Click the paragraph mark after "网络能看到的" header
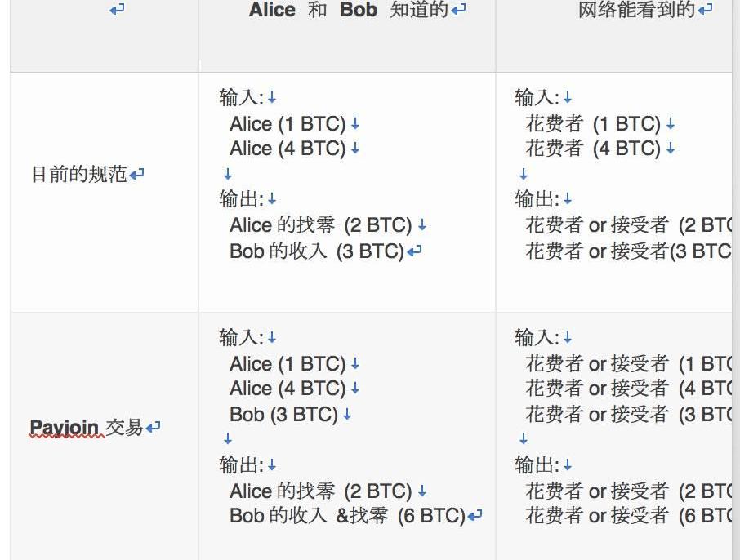Viewport: 740px width, 560px height. pyautogui.click(x=706, y=10)
